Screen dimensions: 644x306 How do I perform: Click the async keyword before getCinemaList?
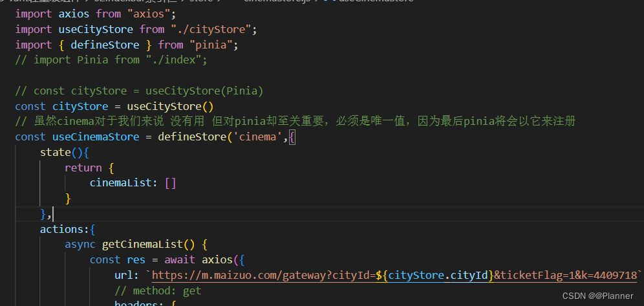(x=80, y=245)
